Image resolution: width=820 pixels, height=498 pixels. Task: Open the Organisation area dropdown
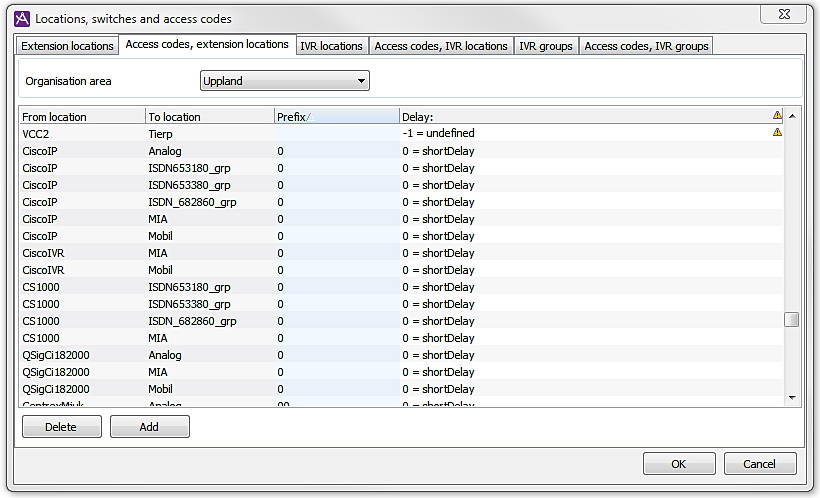pyautogui.click(x=285, y=81)
